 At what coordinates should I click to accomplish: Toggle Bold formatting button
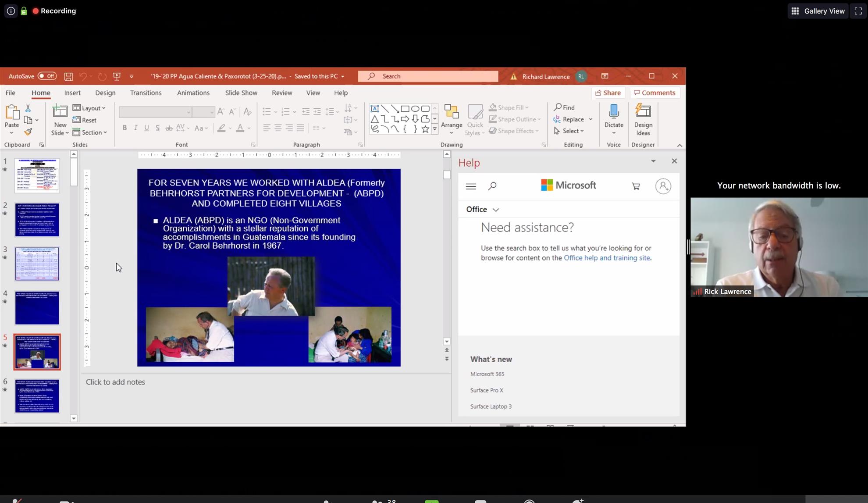(x=125, y=128)
